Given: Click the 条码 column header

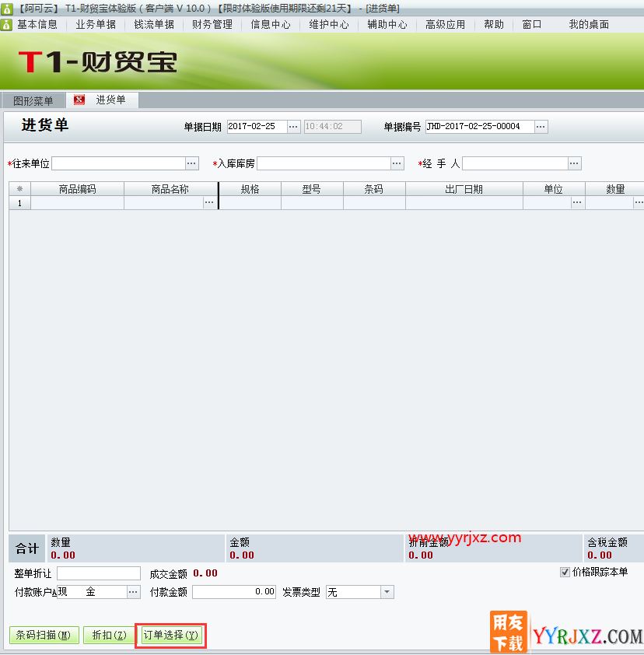Looking at the screenshot, I should (374, 189).
